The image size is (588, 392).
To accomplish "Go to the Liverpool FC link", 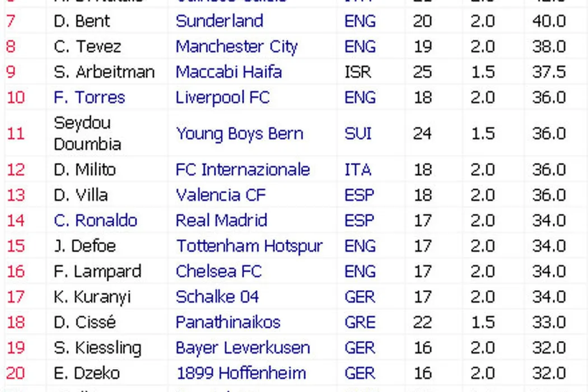I will point(222,97).
